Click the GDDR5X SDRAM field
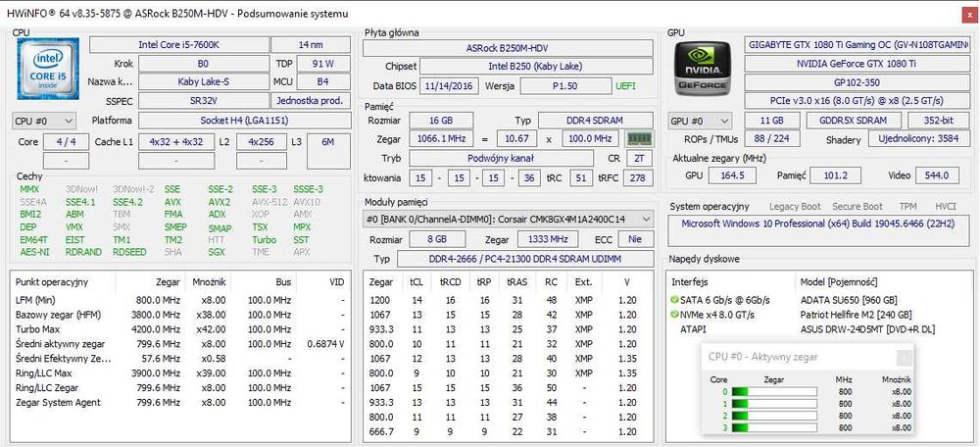980x447 pixels. coord(854,121)
